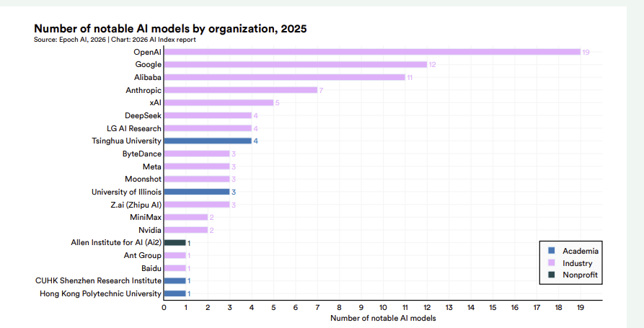
Task: Click the x-axis title Number of notable AI models
Action: click(x=383, y=318)
